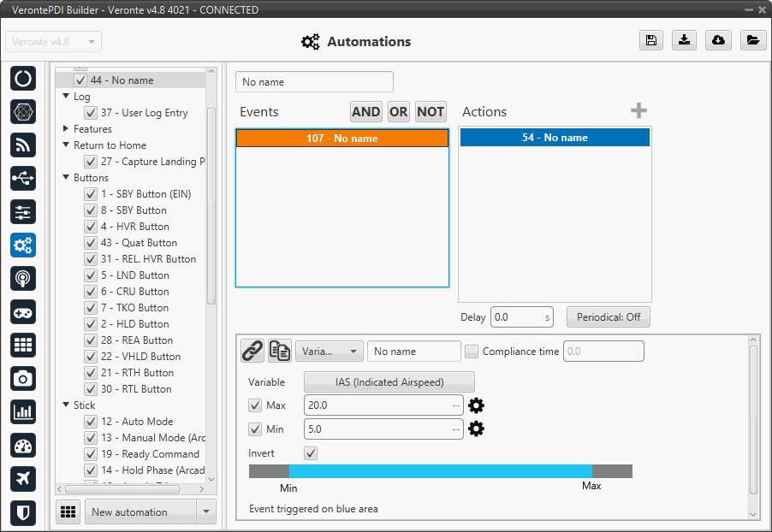Screen dimensions: 772x532
Task: Open the USB connections sidebar icon
Action: coord(23,178)
